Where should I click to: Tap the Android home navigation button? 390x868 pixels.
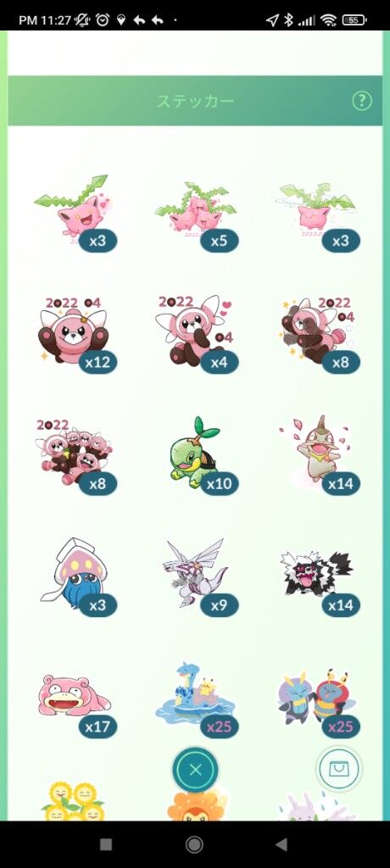pos(194,844)
